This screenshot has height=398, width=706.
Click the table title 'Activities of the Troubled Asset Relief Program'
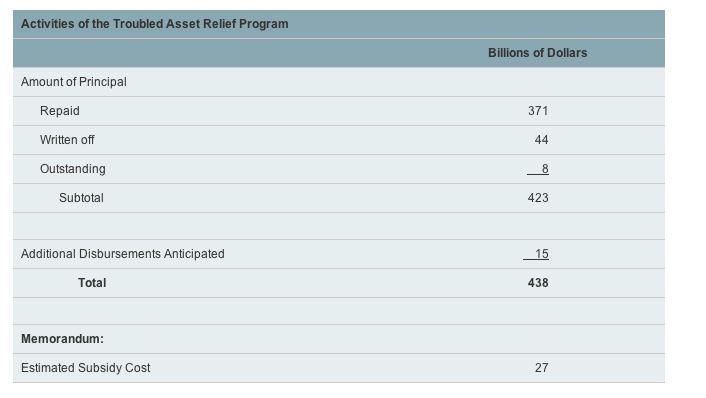154,24
